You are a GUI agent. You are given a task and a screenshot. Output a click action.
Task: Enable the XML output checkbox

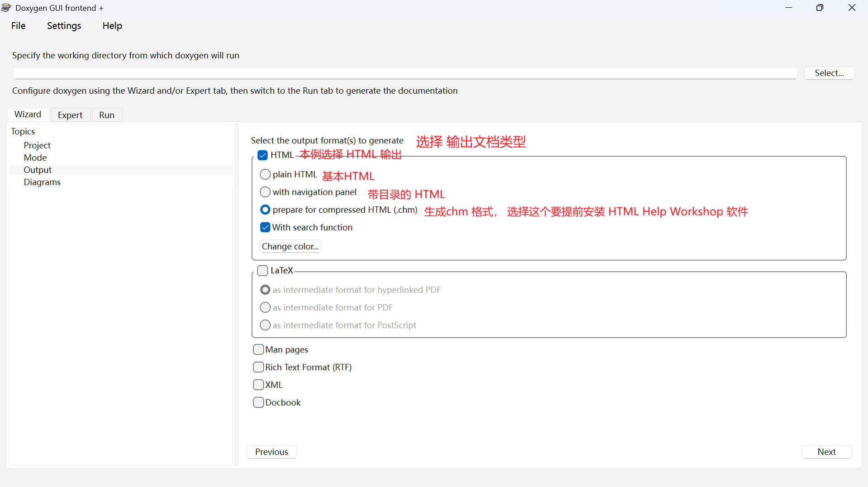(x=258, y=385)
